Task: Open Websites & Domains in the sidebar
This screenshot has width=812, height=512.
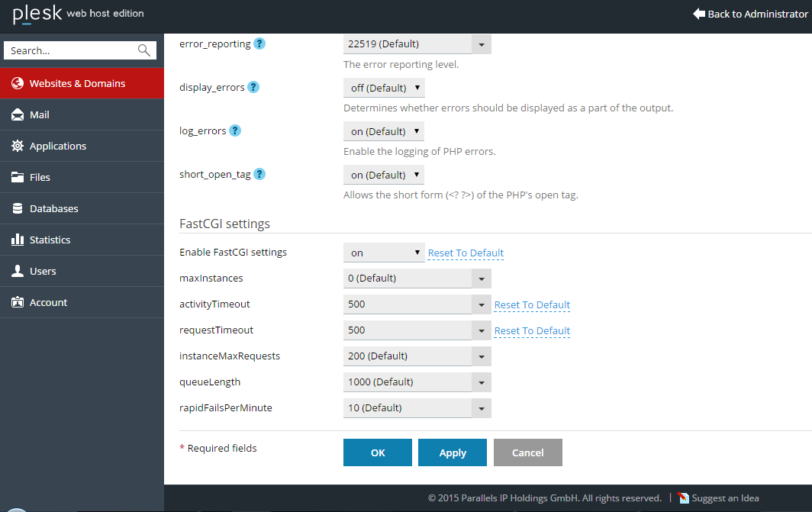Action: 77,83
